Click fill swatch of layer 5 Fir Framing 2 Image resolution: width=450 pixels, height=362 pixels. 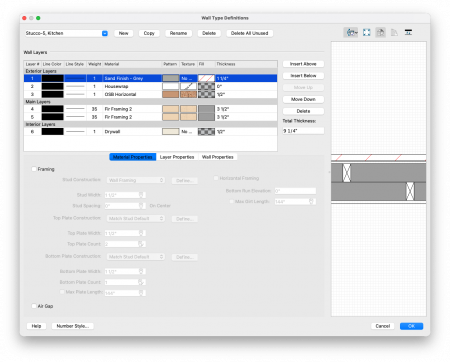click(206, 117)
